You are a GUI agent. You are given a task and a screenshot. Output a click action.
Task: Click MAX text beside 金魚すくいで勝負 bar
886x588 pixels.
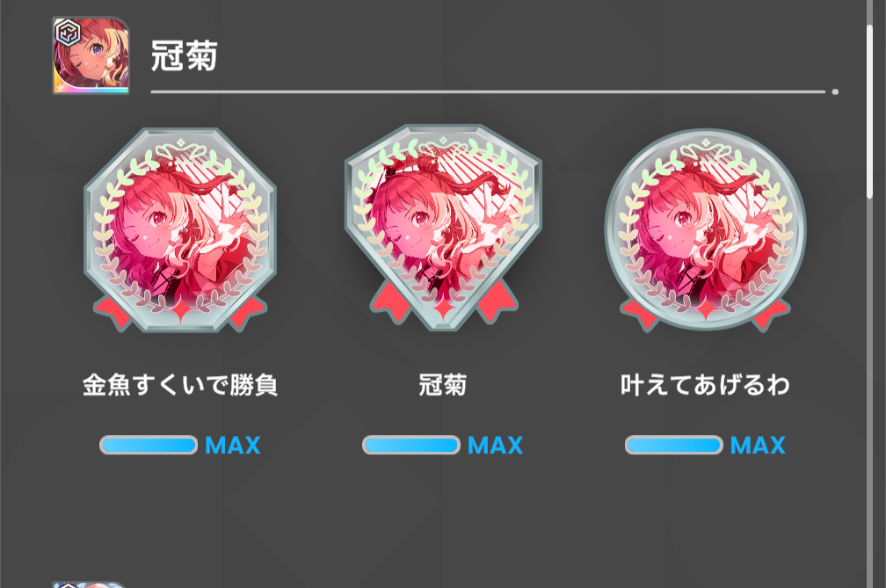click(233, 446)
